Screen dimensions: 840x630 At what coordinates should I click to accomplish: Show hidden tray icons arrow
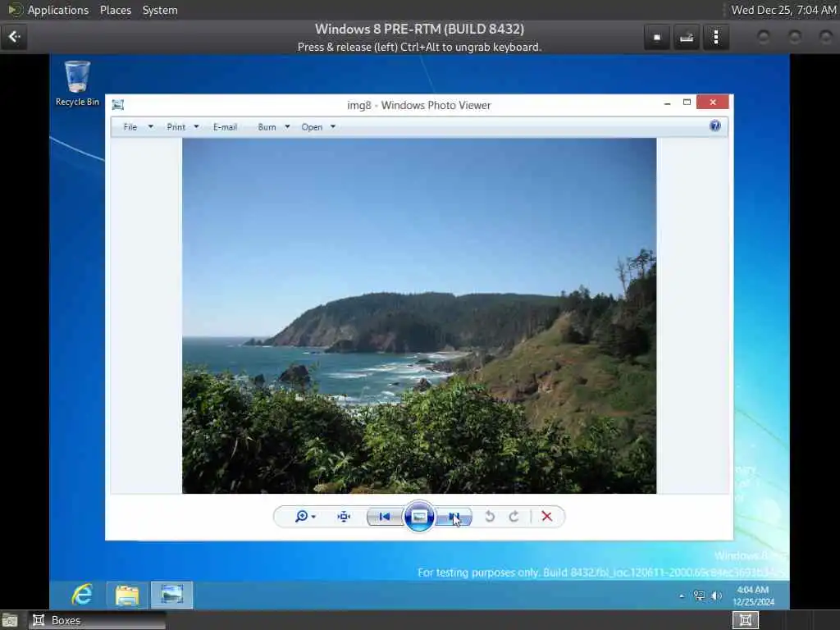coord(682,596)
